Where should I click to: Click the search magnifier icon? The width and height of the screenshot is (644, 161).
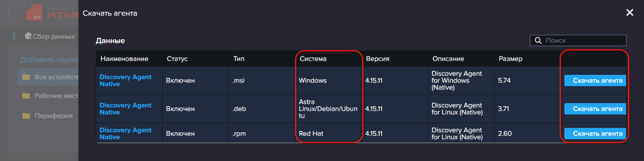[538, 40]
